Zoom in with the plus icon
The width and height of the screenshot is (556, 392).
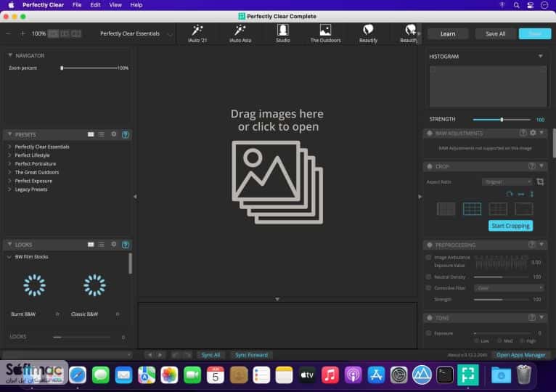[x=23, y=33]
